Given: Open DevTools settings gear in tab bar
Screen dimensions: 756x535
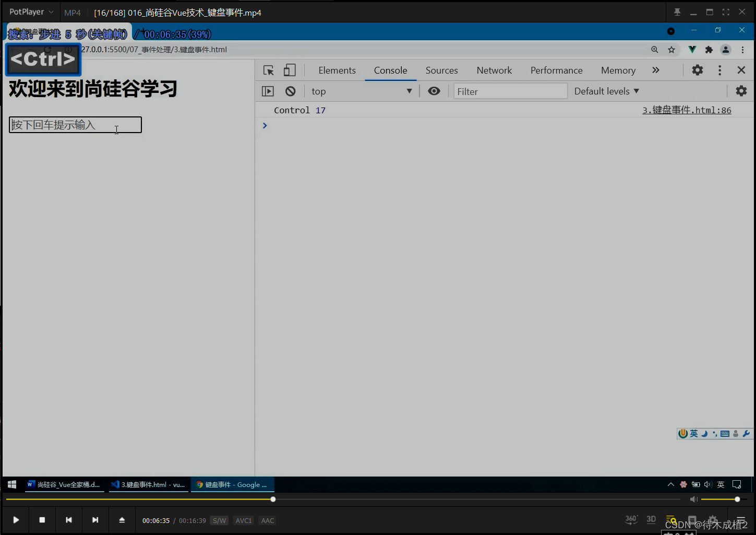Looking at the screenshot, I should (x=698, y=70).
